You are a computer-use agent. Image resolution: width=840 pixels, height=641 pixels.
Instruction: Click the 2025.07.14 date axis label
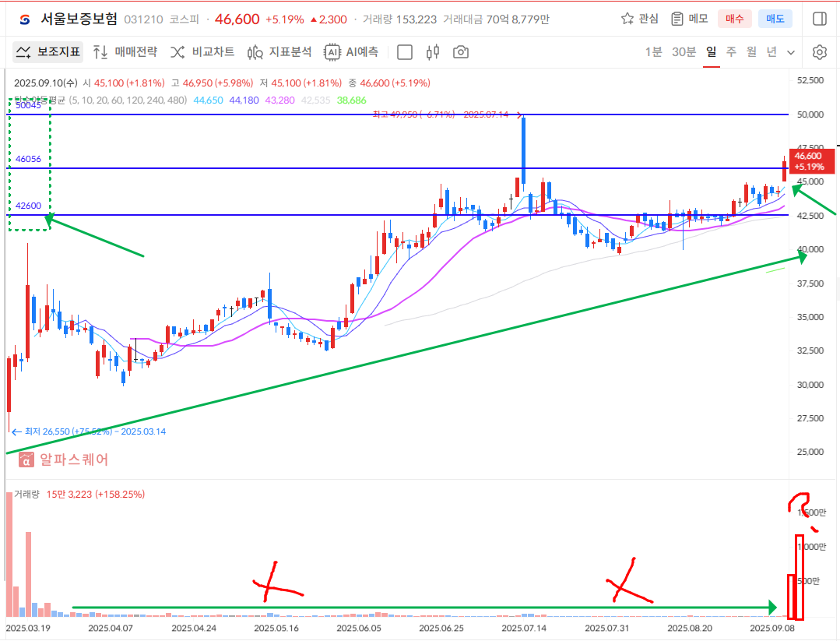coord(524,628)
